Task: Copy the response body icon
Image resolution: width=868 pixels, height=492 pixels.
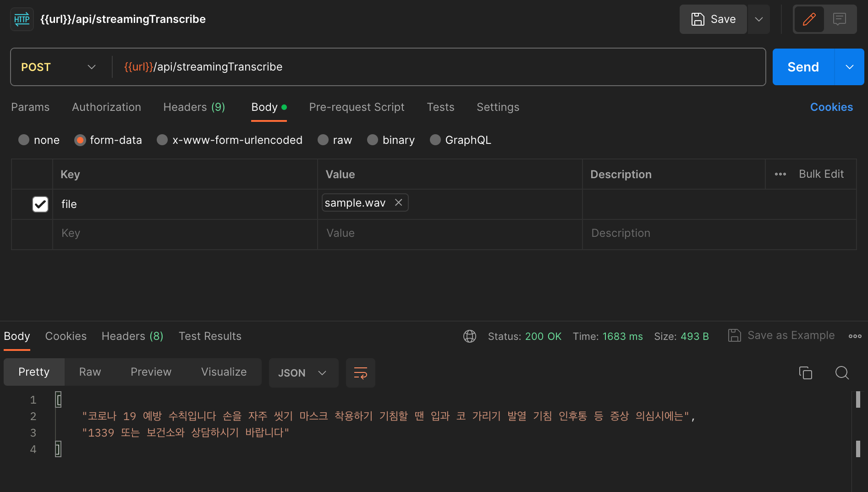Action: coord(805,373)
